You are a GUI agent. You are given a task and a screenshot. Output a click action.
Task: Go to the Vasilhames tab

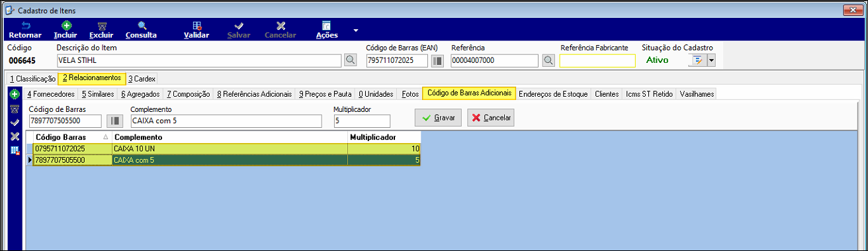coord(697,94)
